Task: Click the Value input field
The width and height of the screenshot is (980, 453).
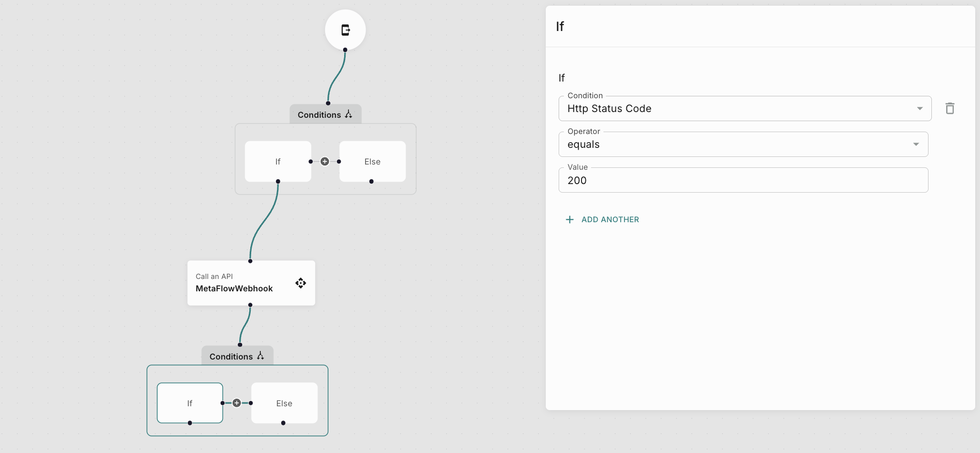Action: tap(743, 181)
